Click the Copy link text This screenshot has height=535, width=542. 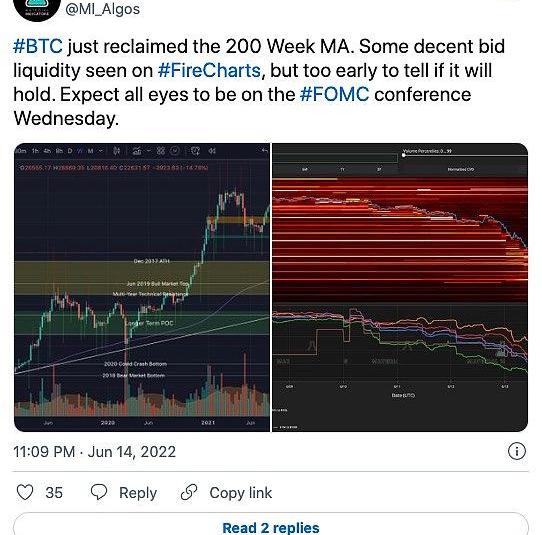(241, 492)
